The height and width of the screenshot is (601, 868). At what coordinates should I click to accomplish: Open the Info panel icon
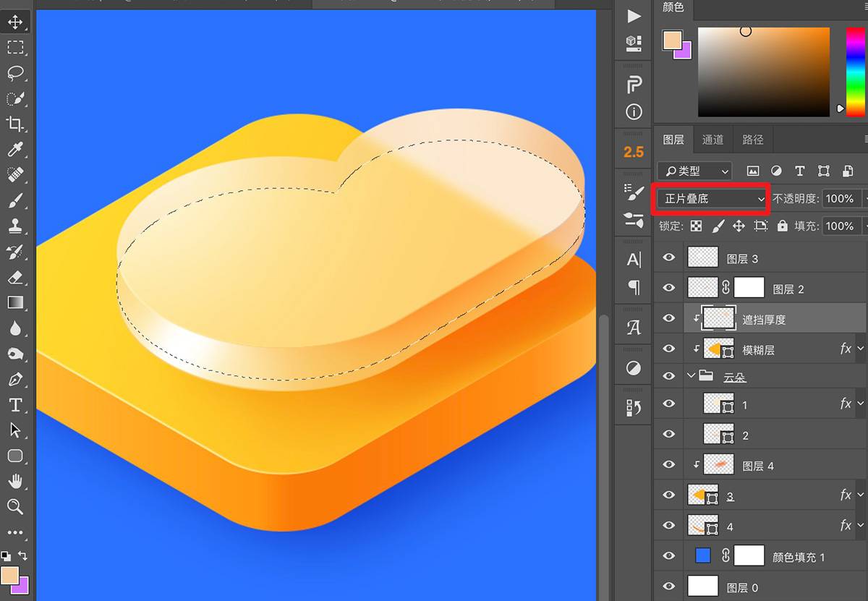[x=634, y=112]
